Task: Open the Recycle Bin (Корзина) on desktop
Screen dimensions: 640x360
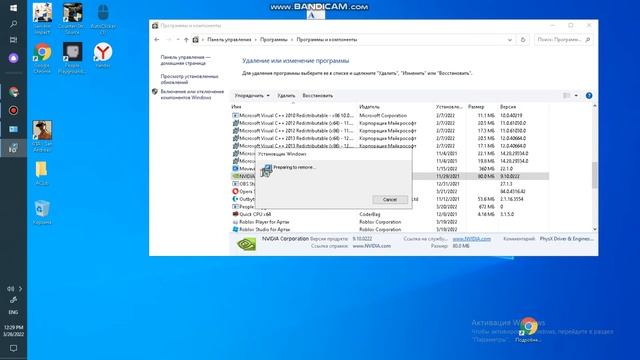Action: (x=42, y=212)
